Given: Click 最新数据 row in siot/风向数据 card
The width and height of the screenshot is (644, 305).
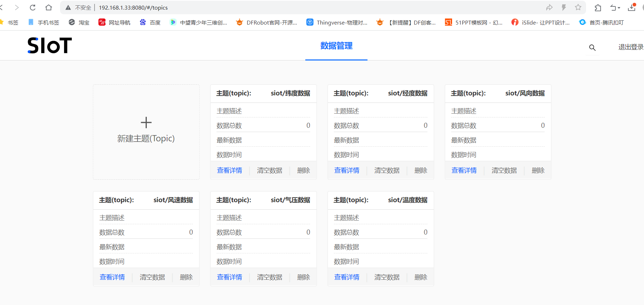Looking at the screenshot, I should click(x=498, y=140).
